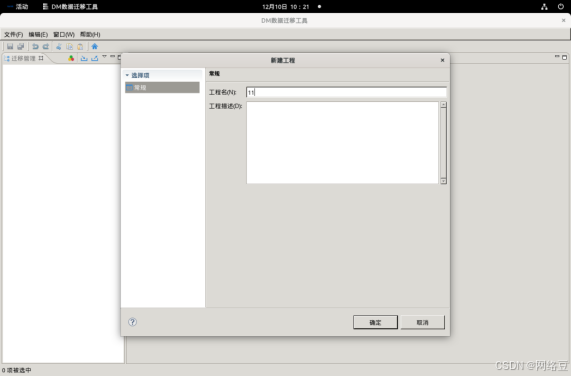572x377 pixels.
Task: Open the 文件(F) menu
Action: [13, 34]
